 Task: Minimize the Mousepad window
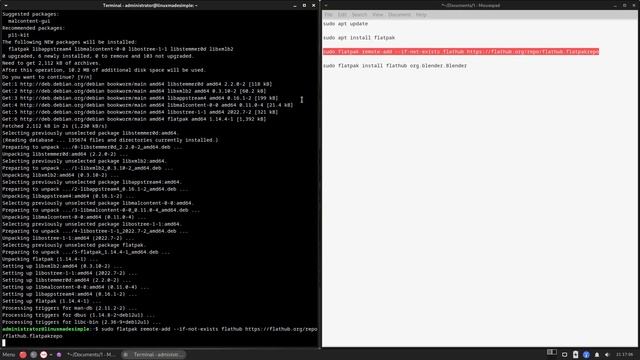click(x=615, y=6)
